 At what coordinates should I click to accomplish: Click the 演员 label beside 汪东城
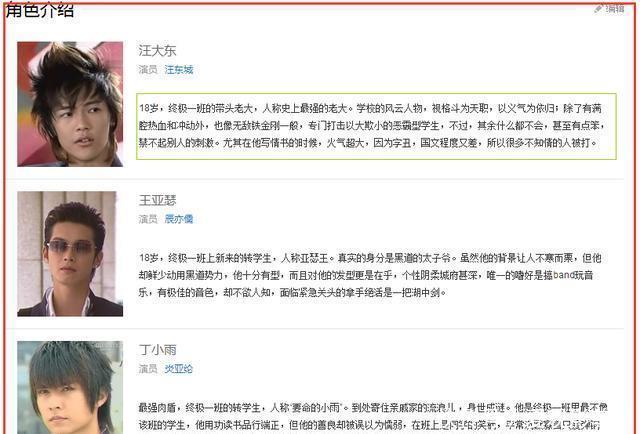[x=148, y=70]
